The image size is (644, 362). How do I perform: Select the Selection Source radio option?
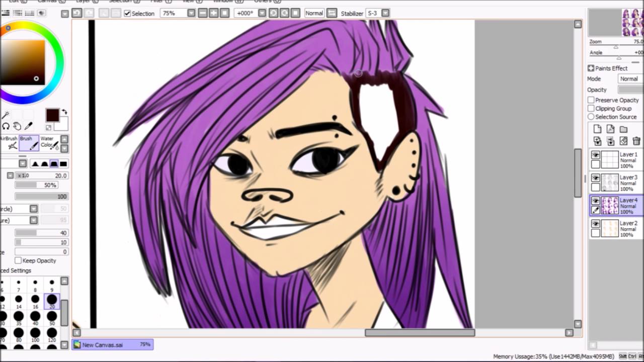(x=591, y=117)
